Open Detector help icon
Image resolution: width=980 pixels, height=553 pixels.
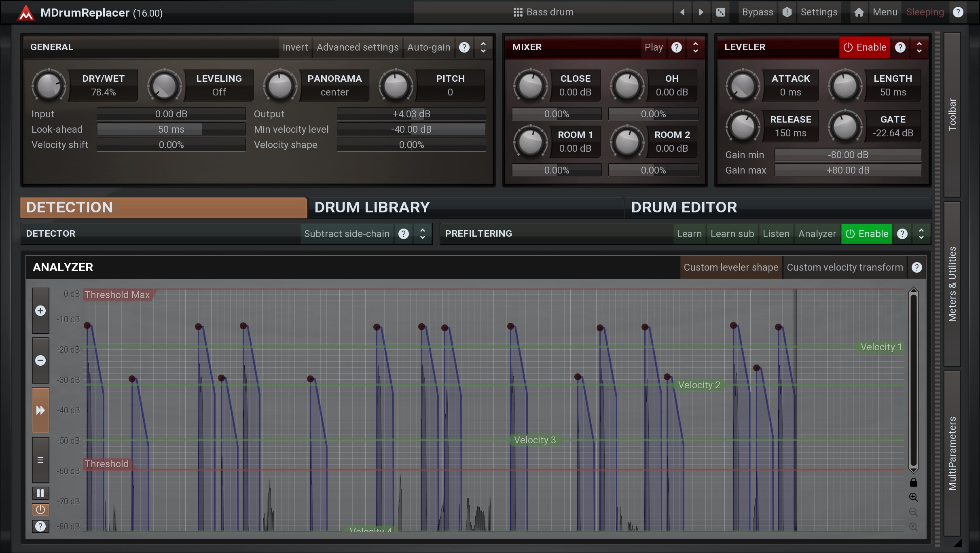[403, 234]
